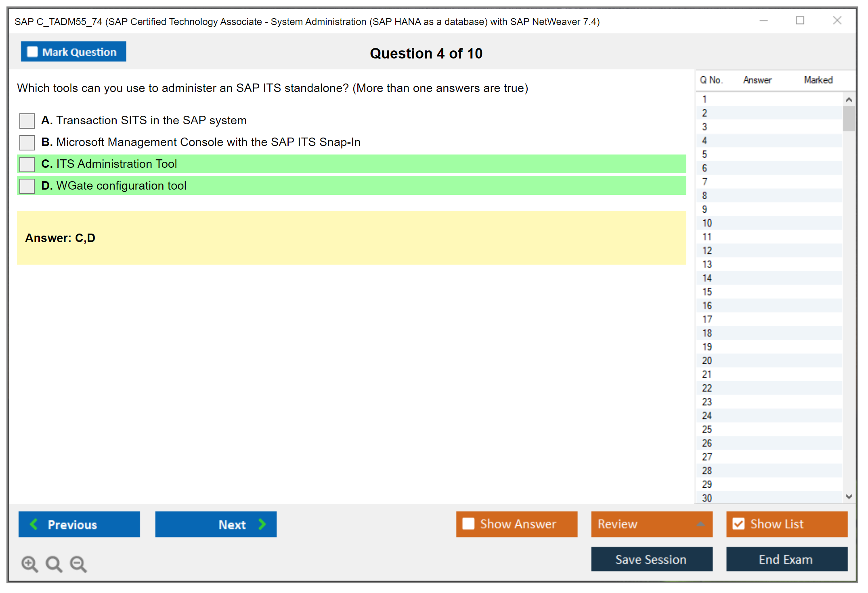The width and height of the screenshot is (868, 593).
Task: Close the exam window
Action: pos(837,21)
